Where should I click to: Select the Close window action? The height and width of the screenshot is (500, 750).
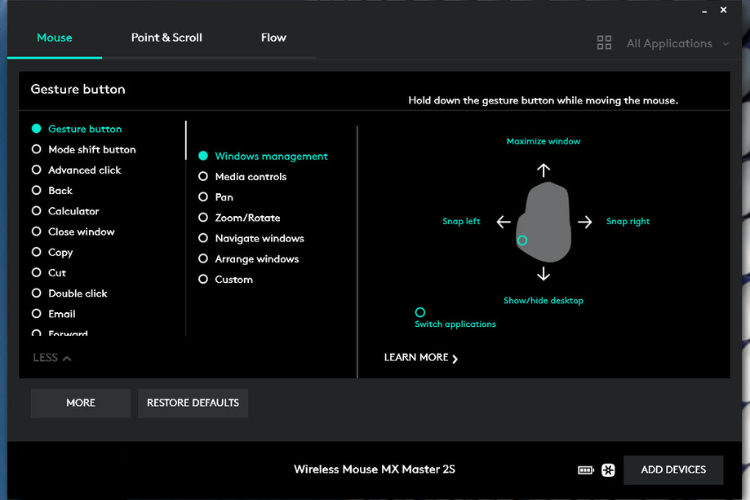pos(73,232)
